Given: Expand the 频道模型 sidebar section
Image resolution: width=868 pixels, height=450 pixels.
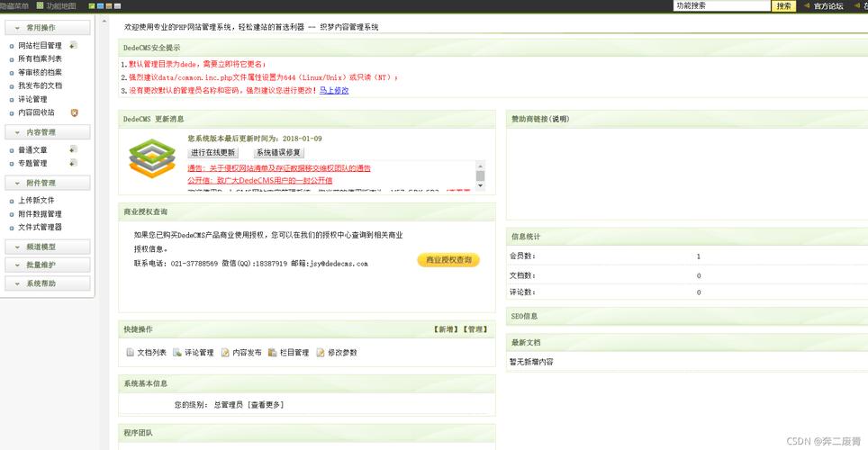Looking at the screenshot, I should tap(47, 247).
